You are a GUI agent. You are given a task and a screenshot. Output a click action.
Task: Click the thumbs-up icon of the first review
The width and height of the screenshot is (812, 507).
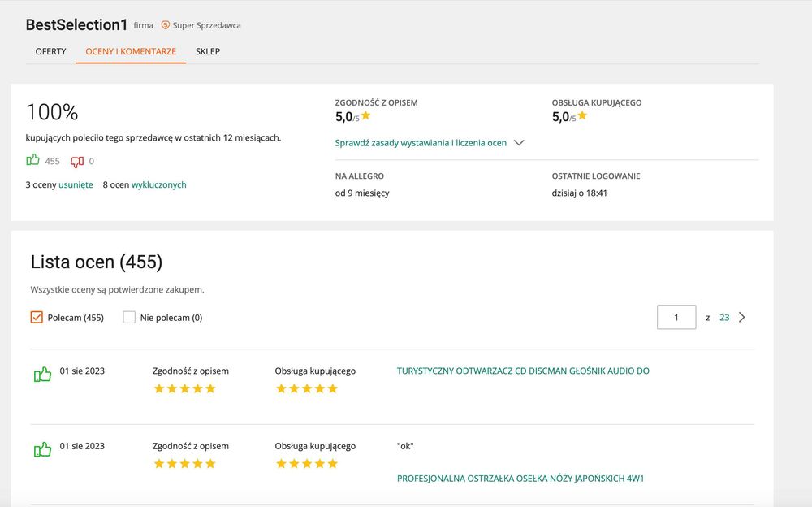tap(42, 375)
